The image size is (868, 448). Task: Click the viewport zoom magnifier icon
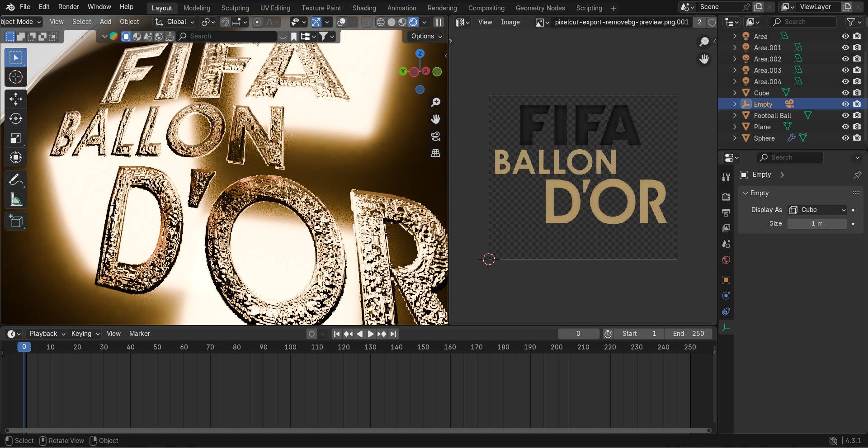(435, 103)
